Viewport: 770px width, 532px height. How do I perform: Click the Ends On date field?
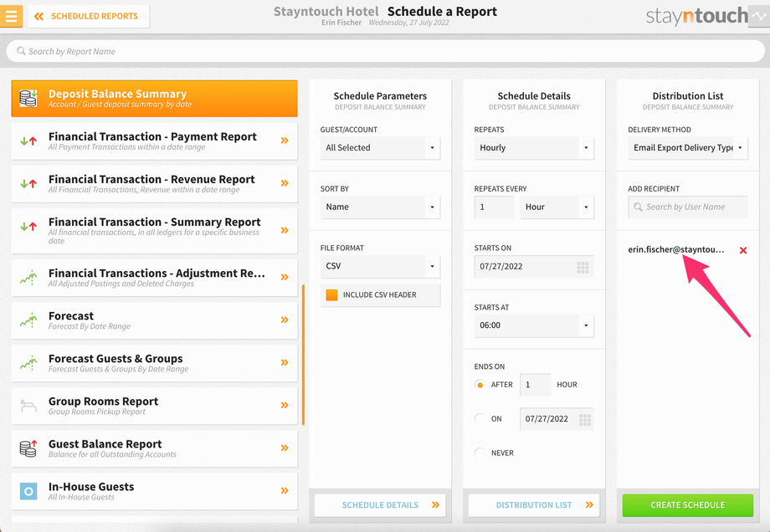[x=557, y=418]
